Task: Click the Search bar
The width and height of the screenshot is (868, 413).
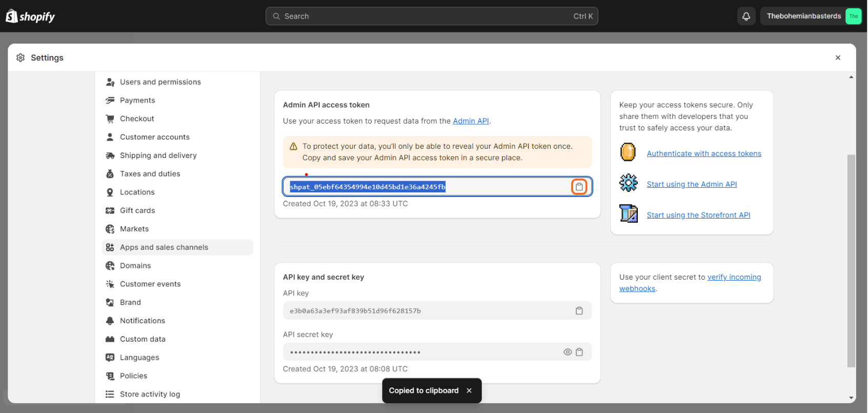Action: [x=432, y=16]
